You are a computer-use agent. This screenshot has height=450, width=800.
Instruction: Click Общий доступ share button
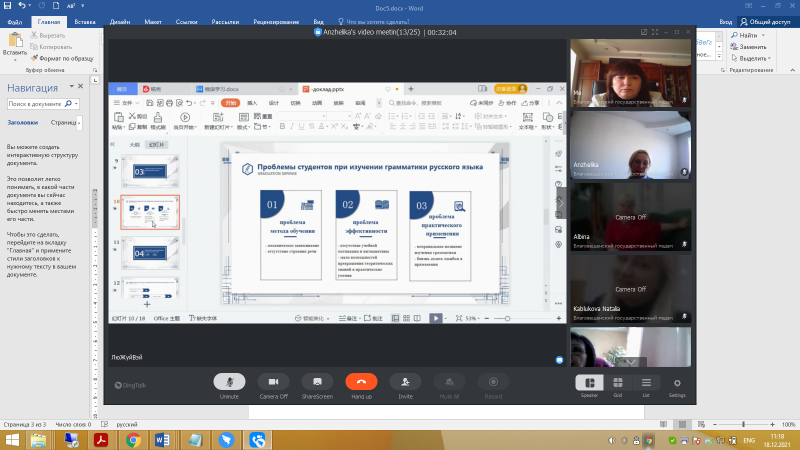point(769,20)
